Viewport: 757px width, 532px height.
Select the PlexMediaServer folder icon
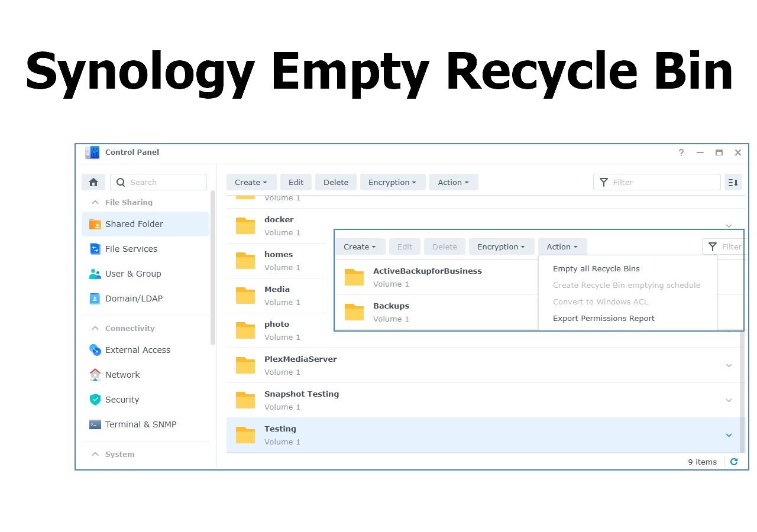pyautogui.click(x=245, y=365)
